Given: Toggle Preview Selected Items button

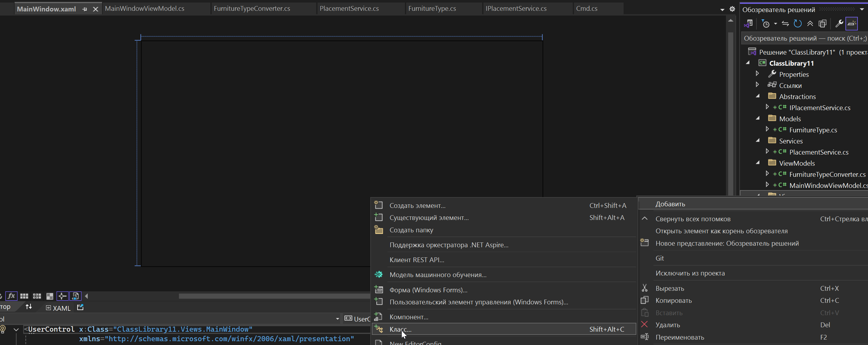Looking at the screenshot, I should pos(851,23).
